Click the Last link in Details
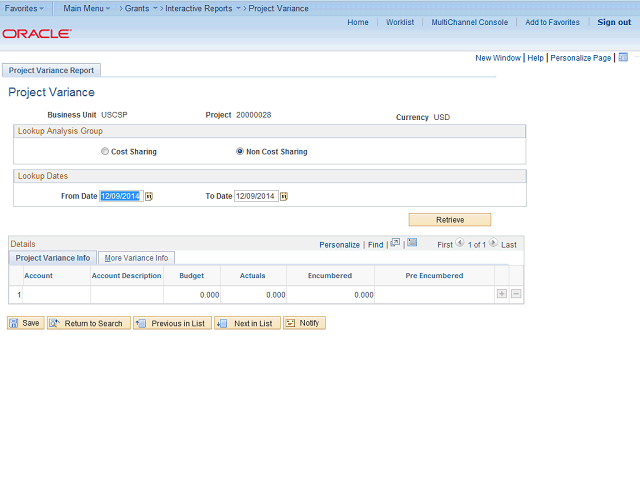Image resolution: width=640 pixels, height=480 pixels. click(509, 245)
